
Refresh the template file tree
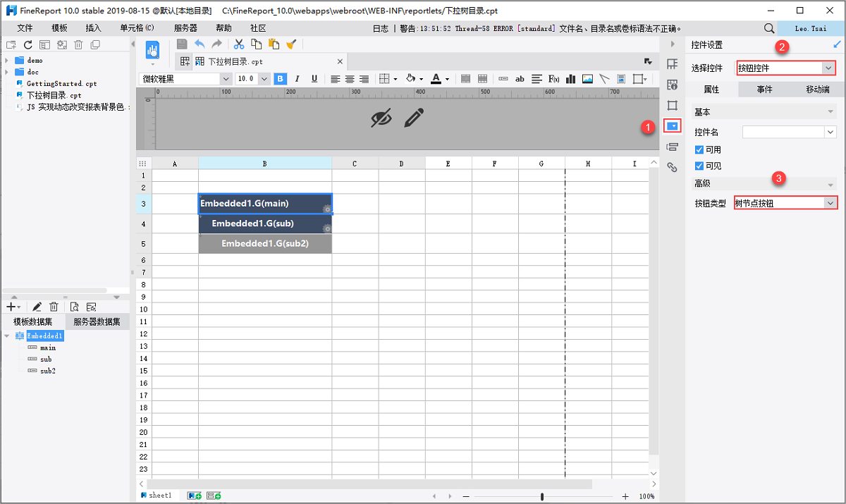[x=28, y=44]
